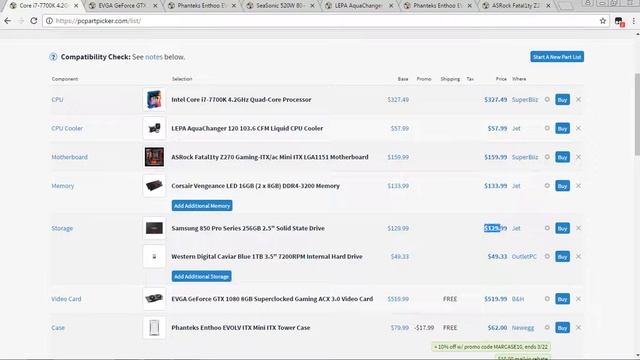Image resolution: width=640 pixels, height=360 pixels.
Task: Open the ASRock motherboard thumbnail
Action: tap(154, 157)
